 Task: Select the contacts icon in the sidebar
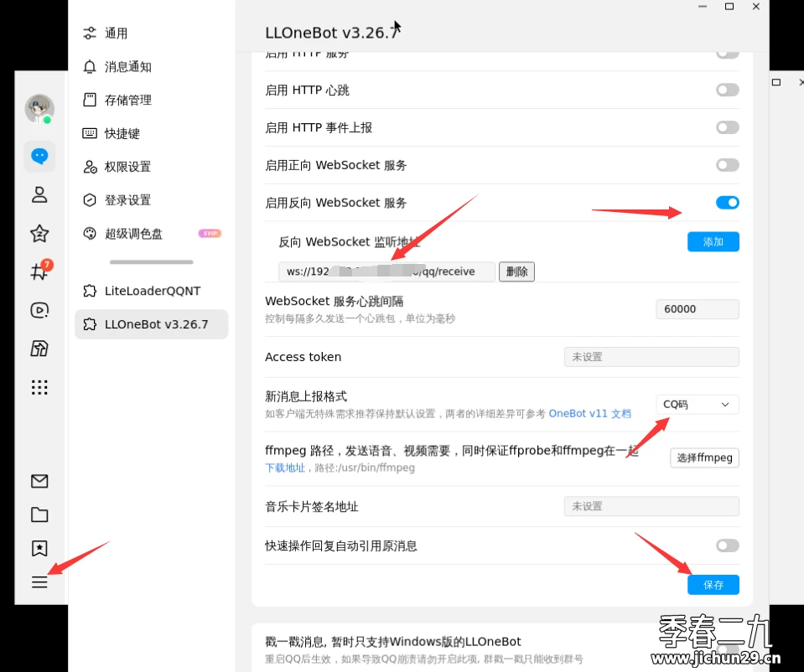[x=39, y=194]
